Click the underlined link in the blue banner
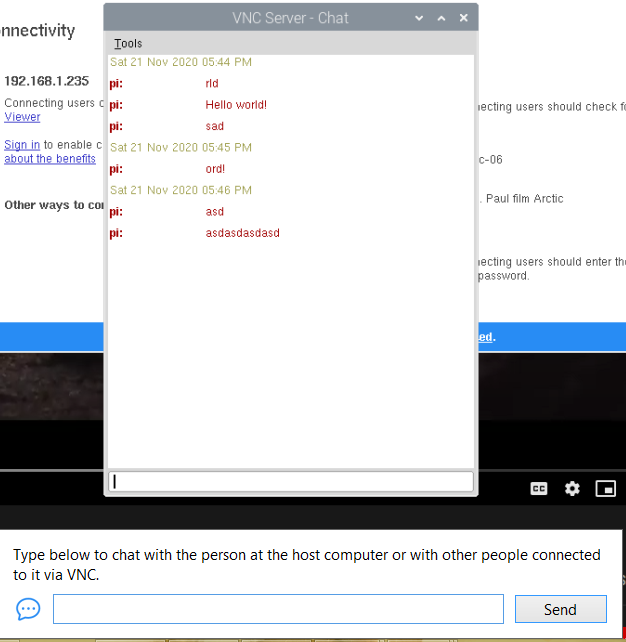 coord(485,337)
